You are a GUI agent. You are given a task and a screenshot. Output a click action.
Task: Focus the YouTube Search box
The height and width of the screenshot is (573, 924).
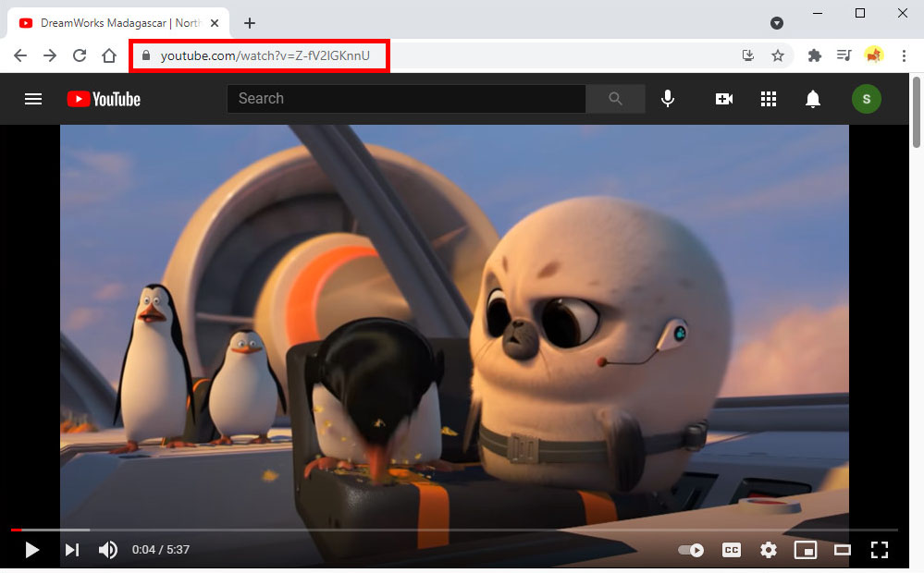click(x=407, y=98)
